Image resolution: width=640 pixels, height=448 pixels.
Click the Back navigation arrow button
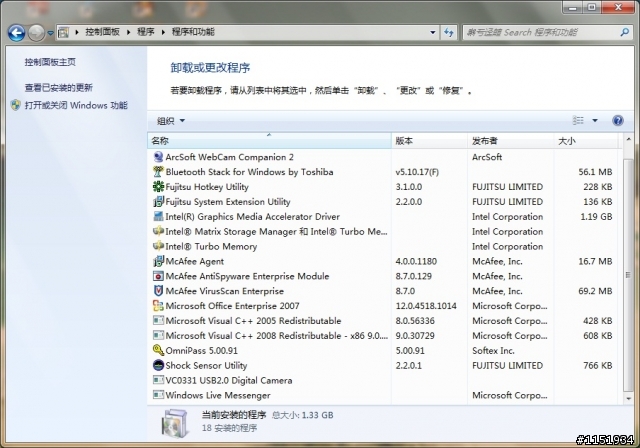[x=17, y=33]
